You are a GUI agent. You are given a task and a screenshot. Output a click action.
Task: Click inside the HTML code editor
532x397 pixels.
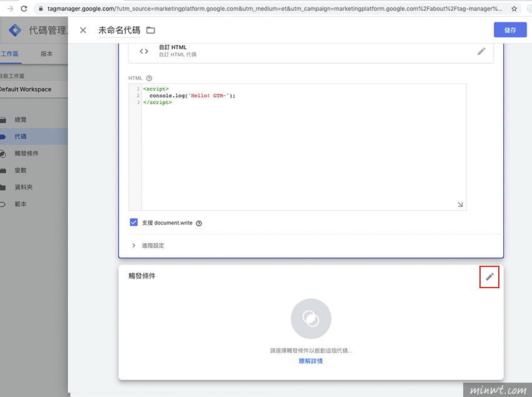click(297, 147)
